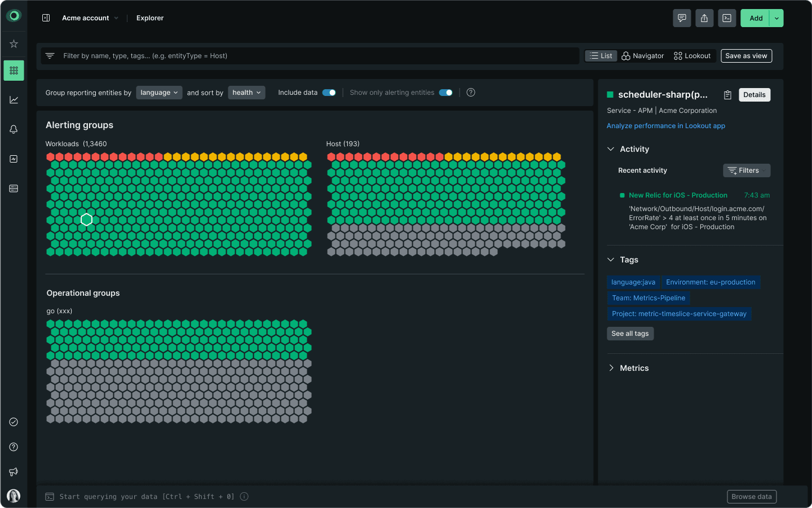812x508 pixels.
Task: Expand the Metrics section
Action: [x=611, y=368]
